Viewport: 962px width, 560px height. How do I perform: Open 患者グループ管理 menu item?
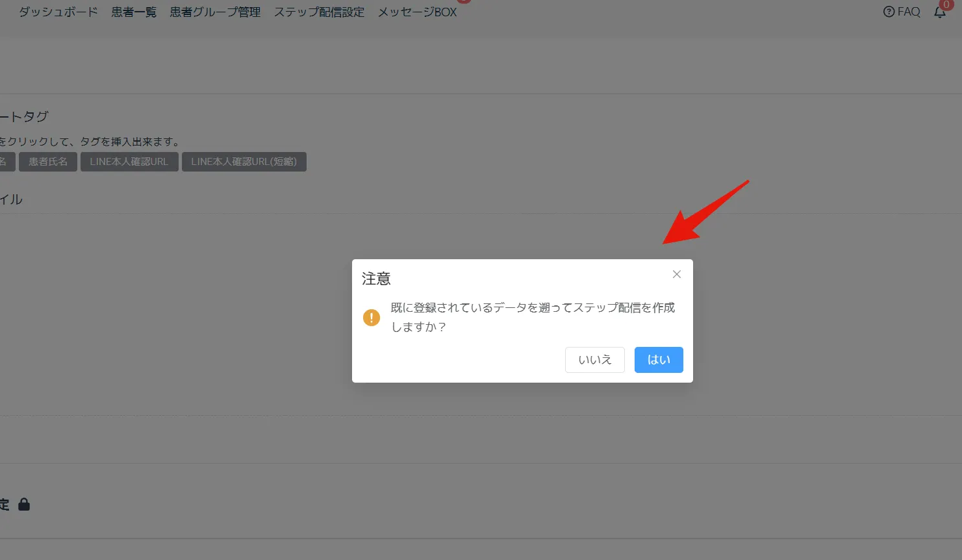(215, 12)
